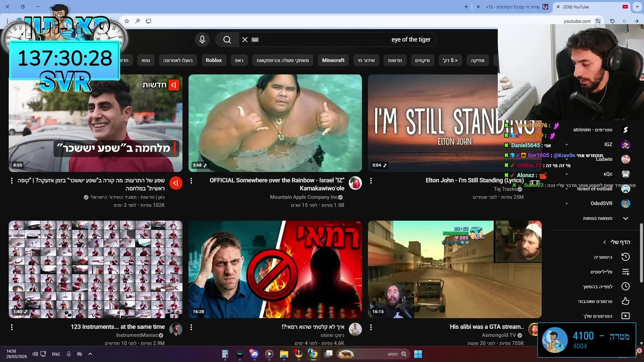
Task: Open the Chrome three-dot menu
Action: 7,21
